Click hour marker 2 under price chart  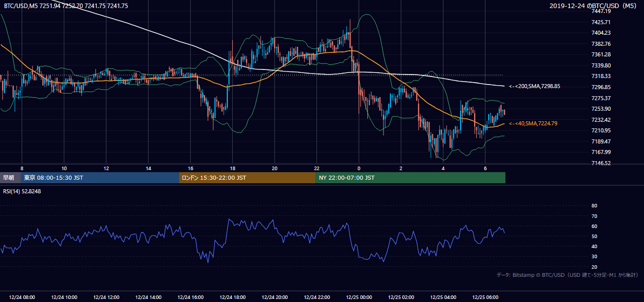401,168
